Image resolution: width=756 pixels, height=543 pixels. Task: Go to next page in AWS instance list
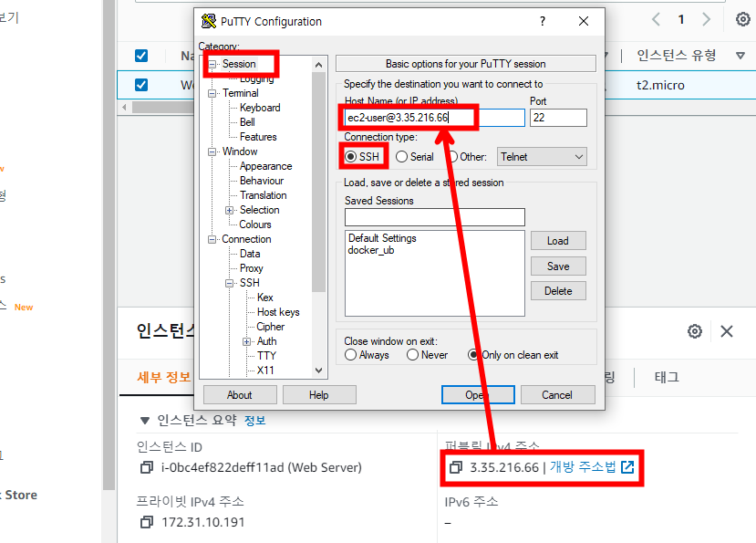(707, 19)
